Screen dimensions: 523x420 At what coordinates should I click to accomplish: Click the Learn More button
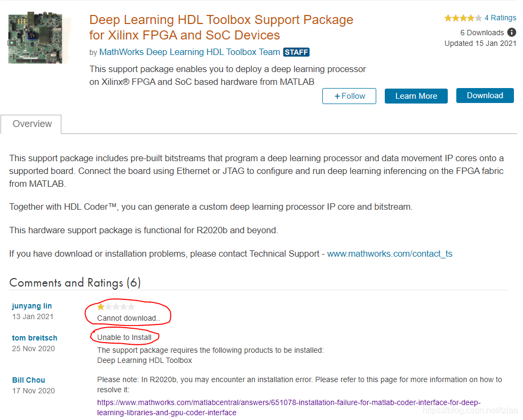416,96
